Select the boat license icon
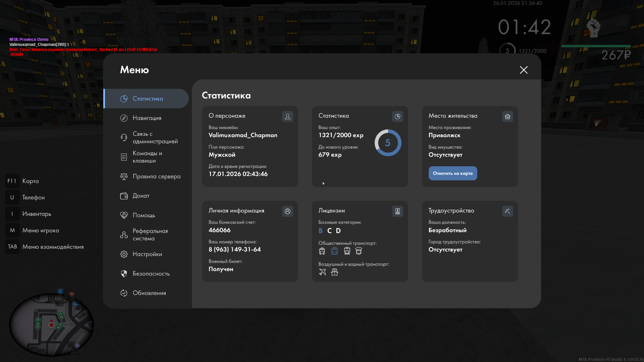Screen dimensions: 644x362 pyautogui.click(x=334, y=272)
